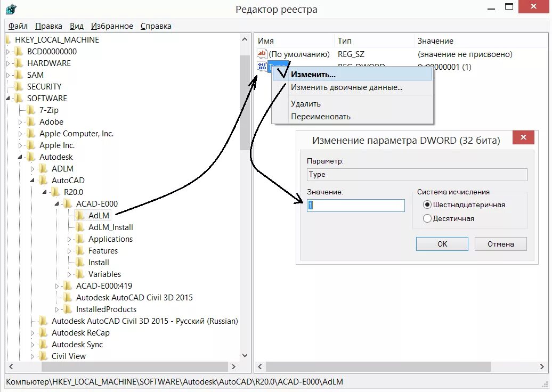Screen dimensions: 552x392
Task: Open the Правка menu
Action: tap(48, 26)
